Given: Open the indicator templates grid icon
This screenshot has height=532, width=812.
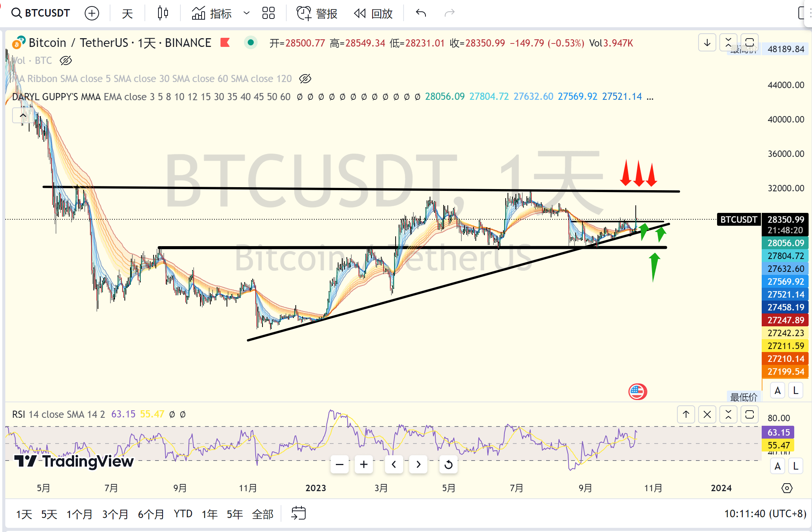Looking at the screenshot, I should click(269, 13).
